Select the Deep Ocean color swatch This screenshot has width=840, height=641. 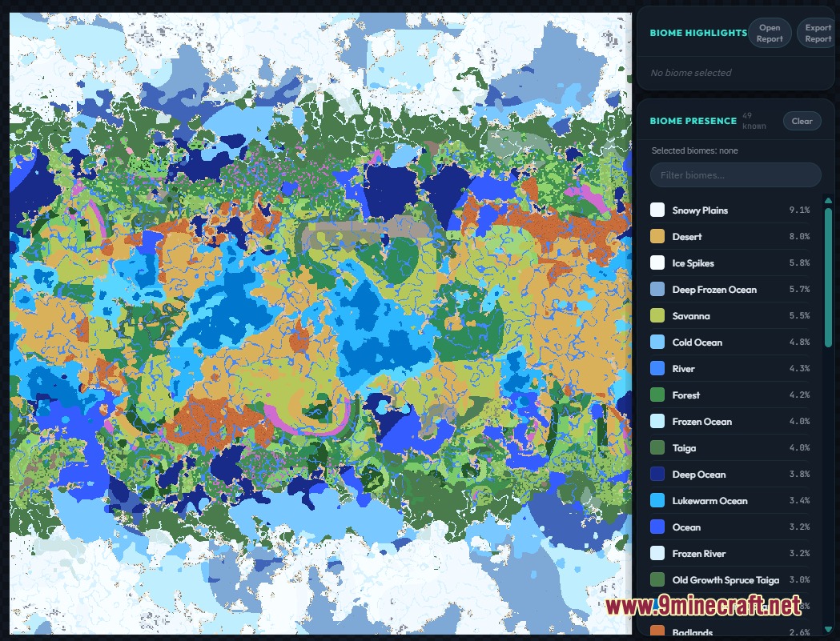tap(657, 474)
